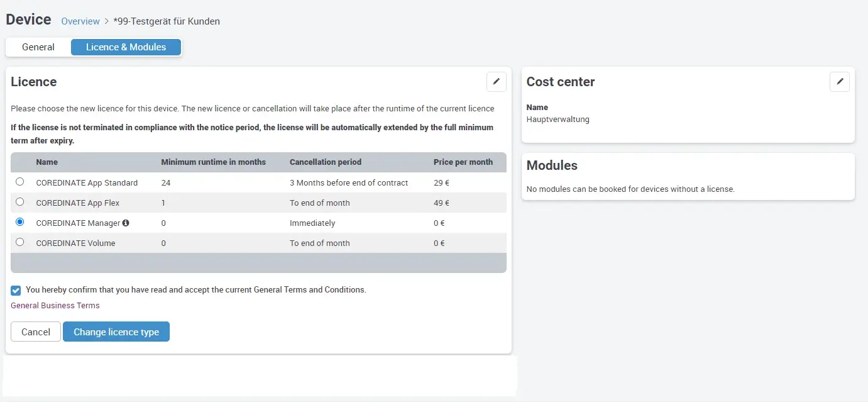Open the Licence & Modules tab
Image resolution: width=868 pixels, height=402 pixels.
(x=126, y=47)
